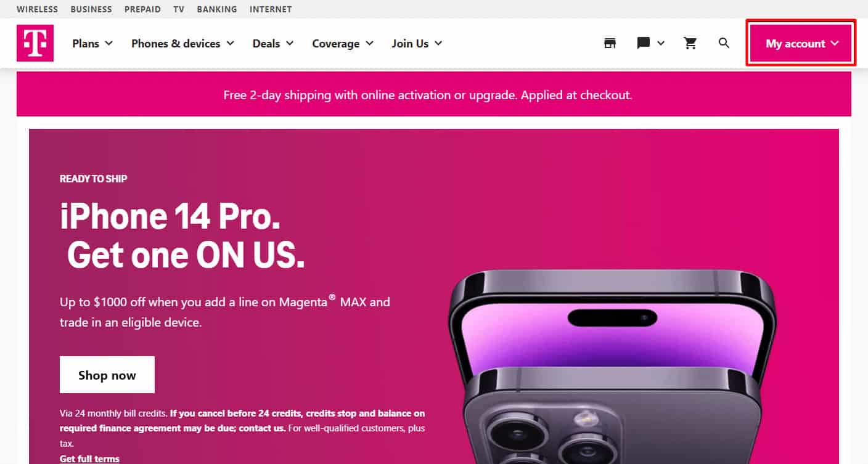Open the Phones & devices dropdown

click(183, 43)
